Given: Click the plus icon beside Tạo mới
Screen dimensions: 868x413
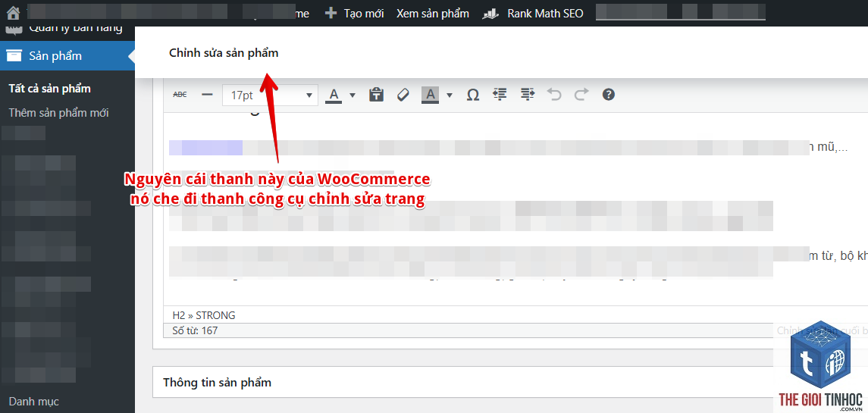Looking at the screenshot, I should [331, 13].
